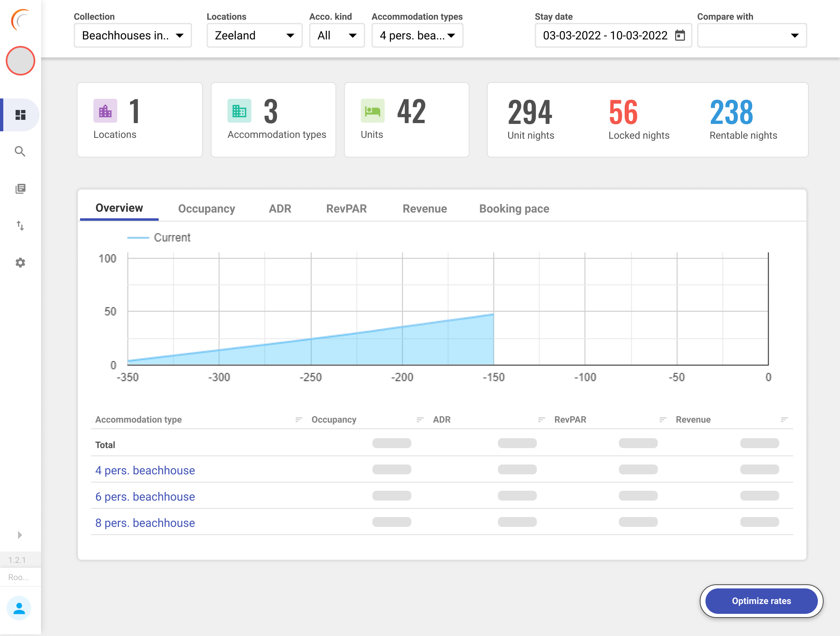Click the up-down arrows sidebar icon

(20, 225)
